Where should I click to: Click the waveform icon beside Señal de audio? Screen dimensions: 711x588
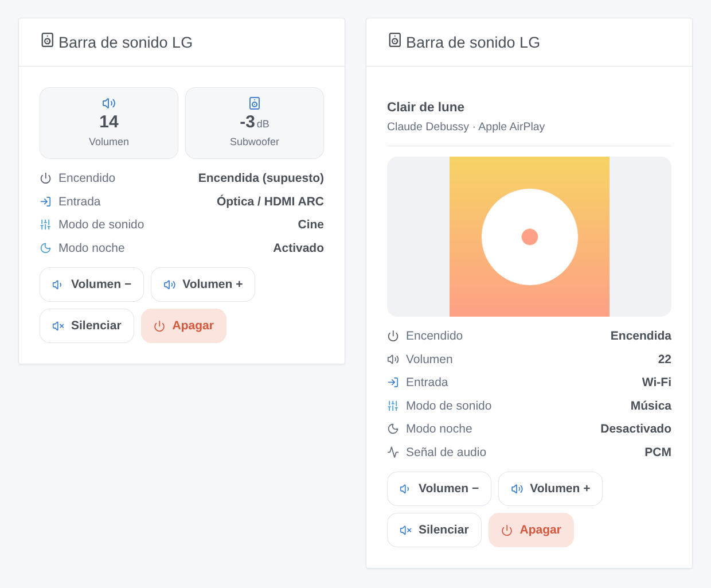[x=393, y=452]
